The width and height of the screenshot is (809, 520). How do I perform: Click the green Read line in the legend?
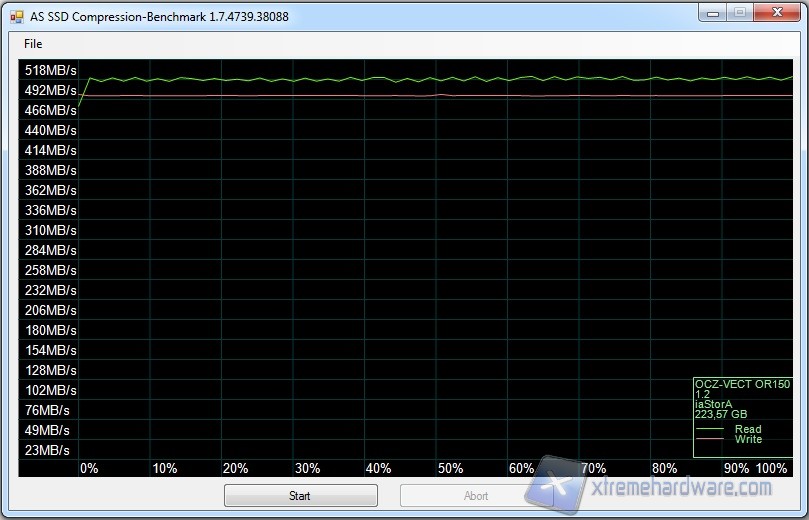click(712, 429)
